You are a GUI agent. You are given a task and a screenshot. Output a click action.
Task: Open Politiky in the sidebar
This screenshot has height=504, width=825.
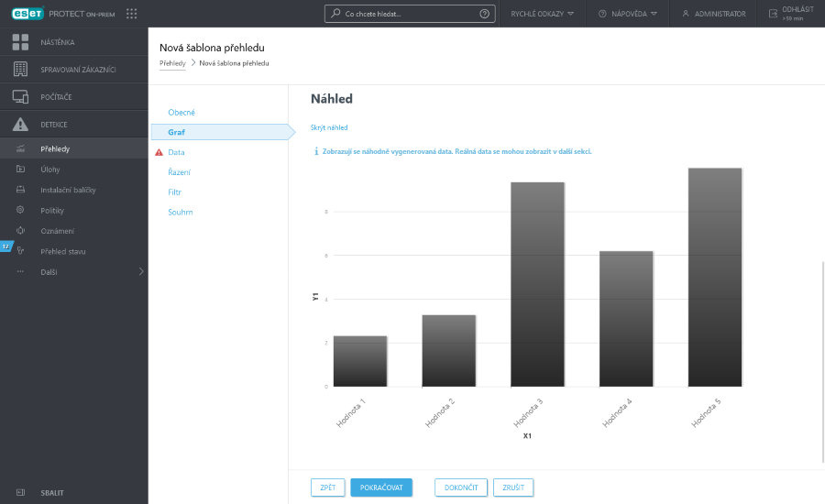click(x=73, y=210)
